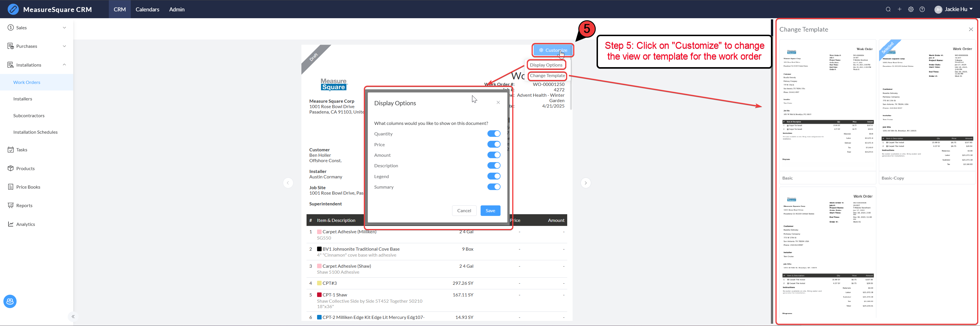Switch to the Calendars tab

tap(147, 9)
